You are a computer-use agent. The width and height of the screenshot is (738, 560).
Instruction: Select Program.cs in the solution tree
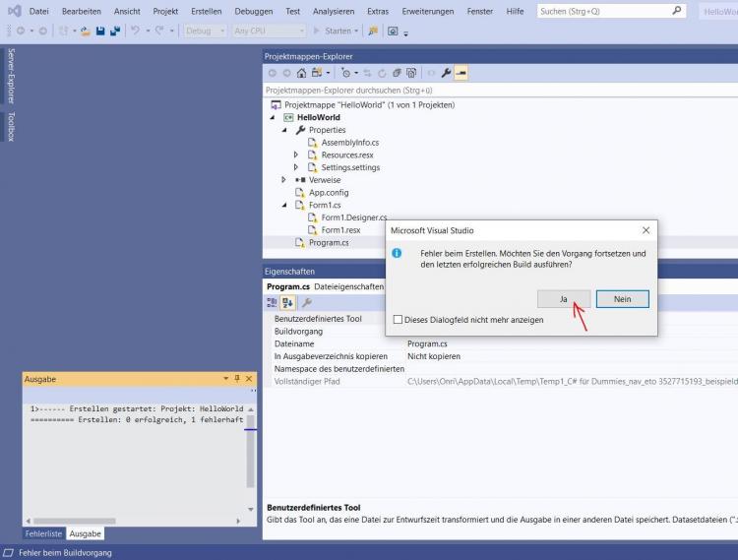click(x=329, y=243)
